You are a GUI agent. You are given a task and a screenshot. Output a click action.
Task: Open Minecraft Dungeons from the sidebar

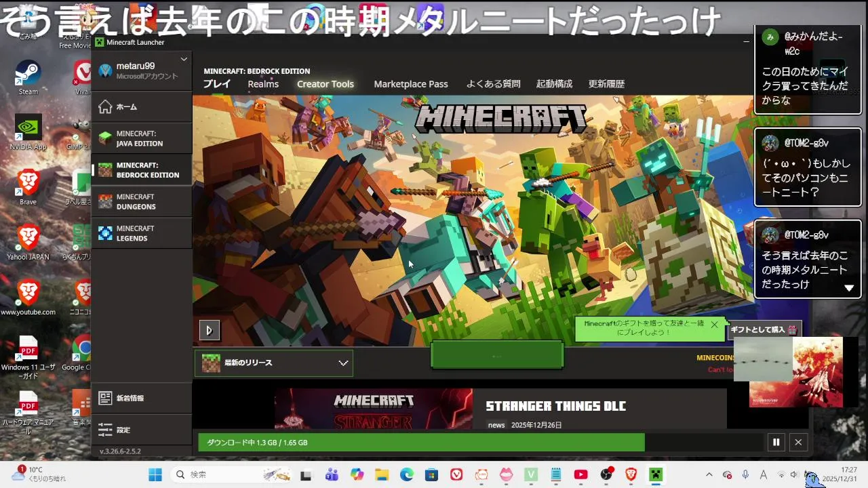[x=141, y=201]
